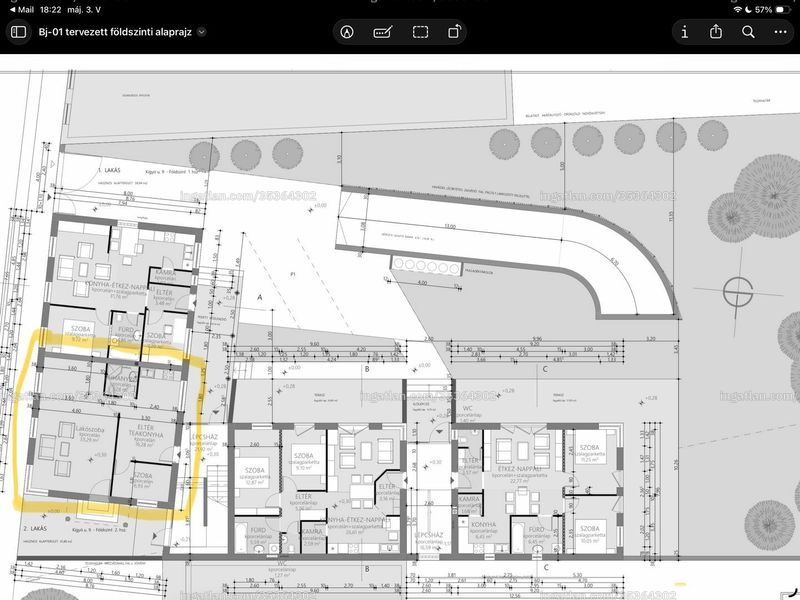Return to the Mail app

(21, 9)
